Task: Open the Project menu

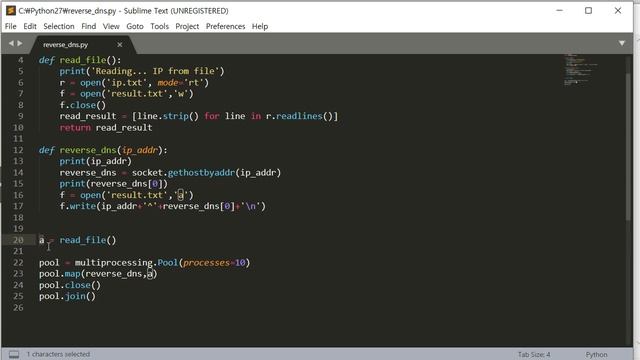Action: (187, 26)
